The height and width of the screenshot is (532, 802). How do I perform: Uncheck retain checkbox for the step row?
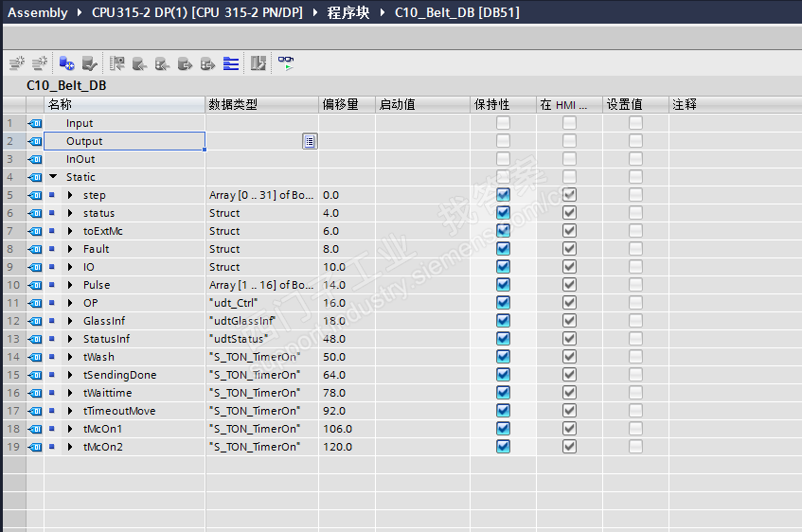coord(504,195)
